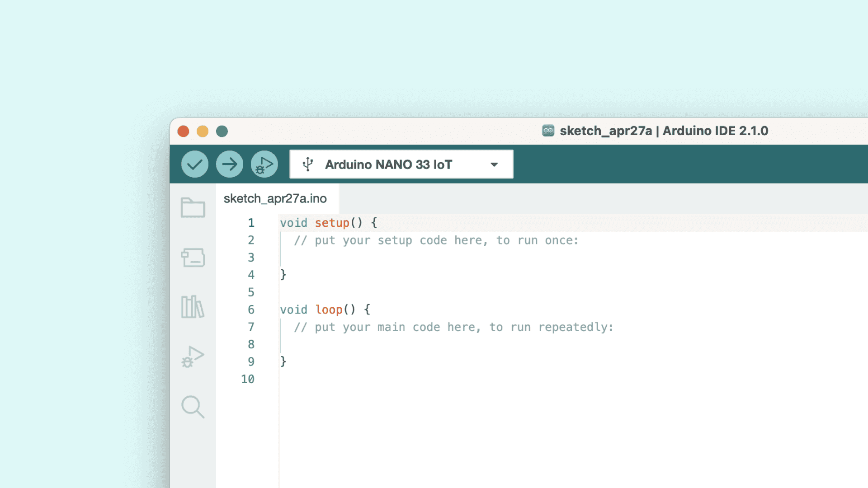Open the Arduino NANO 33 IoT selector

tap(388, 164)
